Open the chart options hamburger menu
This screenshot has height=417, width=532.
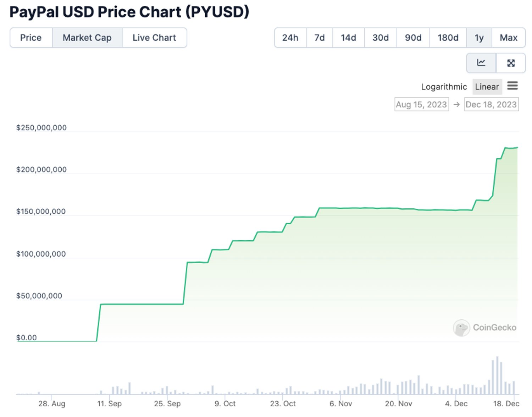(513, 86)
